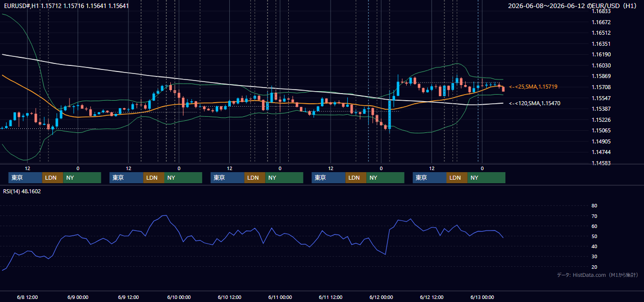Click the HistData.com data source credit
This screenshot has height=302, width=644.
pos(597,275)
